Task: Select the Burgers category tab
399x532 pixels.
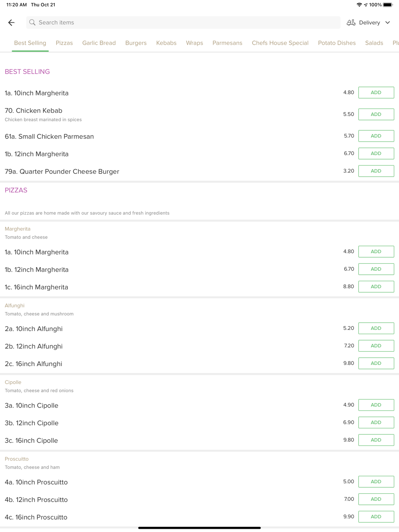Action: pyautogui.click(x=136, y=43)
